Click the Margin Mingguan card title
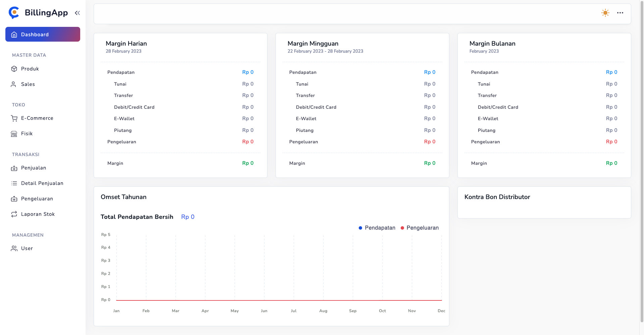Screen dimensions: 644x335 (x=313, y=44)
